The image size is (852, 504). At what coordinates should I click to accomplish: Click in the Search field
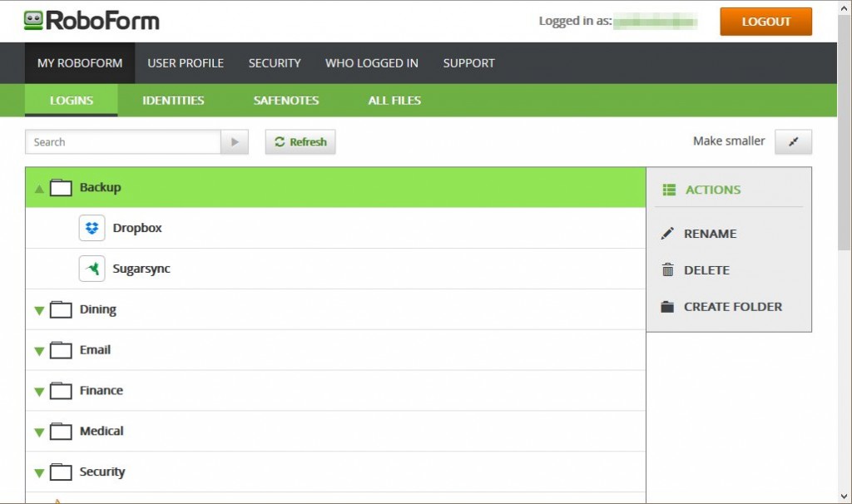[123, 141]
